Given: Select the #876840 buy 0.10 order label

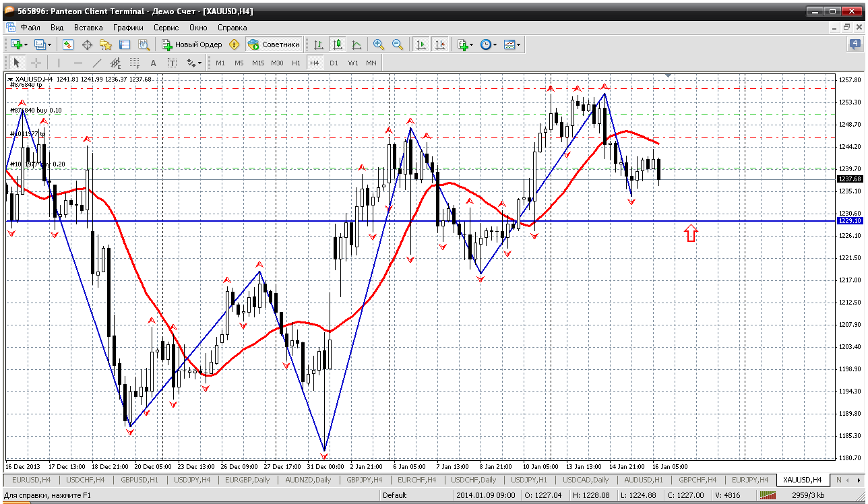Looking at the screenshot, I should (x=35, y=111).
